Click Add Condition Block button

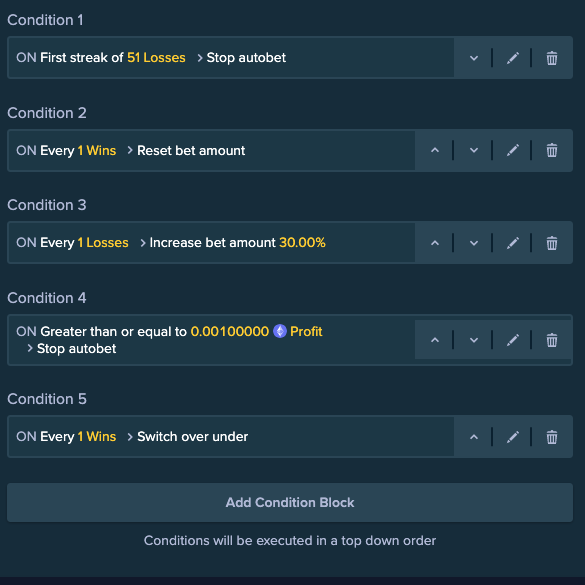pos(290,502)
